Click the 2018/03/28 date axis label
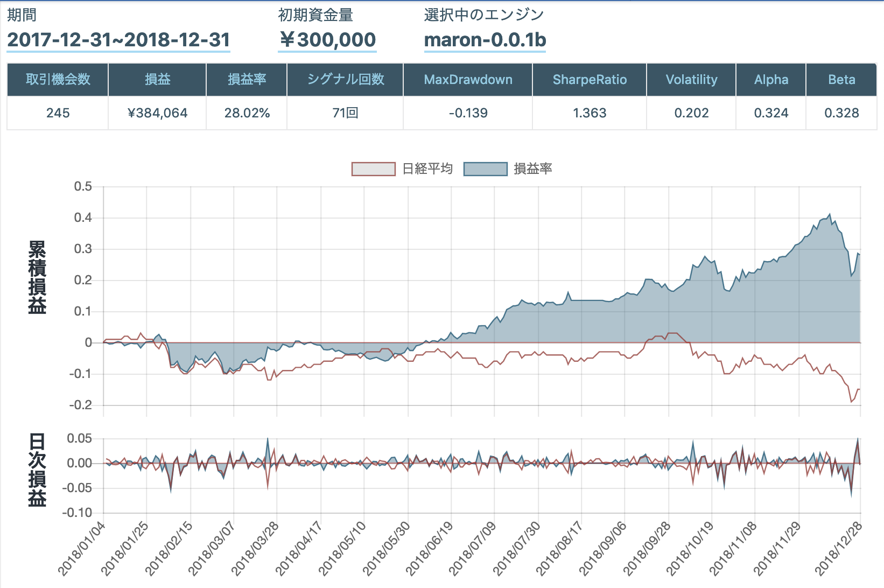 (x=256, y=548)
